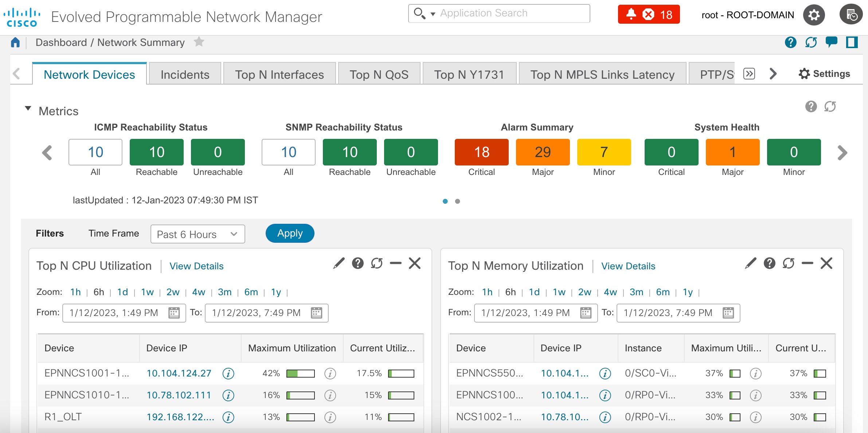
Task: Star the Network Summary dashboard as favorite
Action: point(199,42)
